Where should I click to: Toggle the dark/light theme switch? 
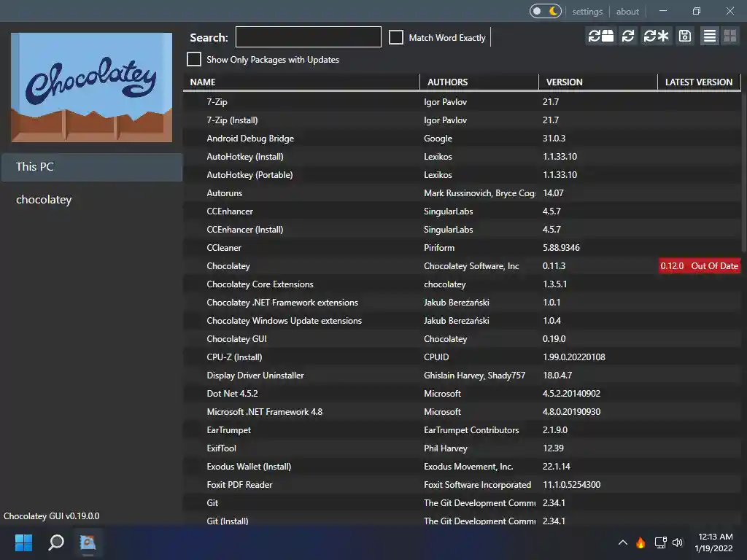546,11
